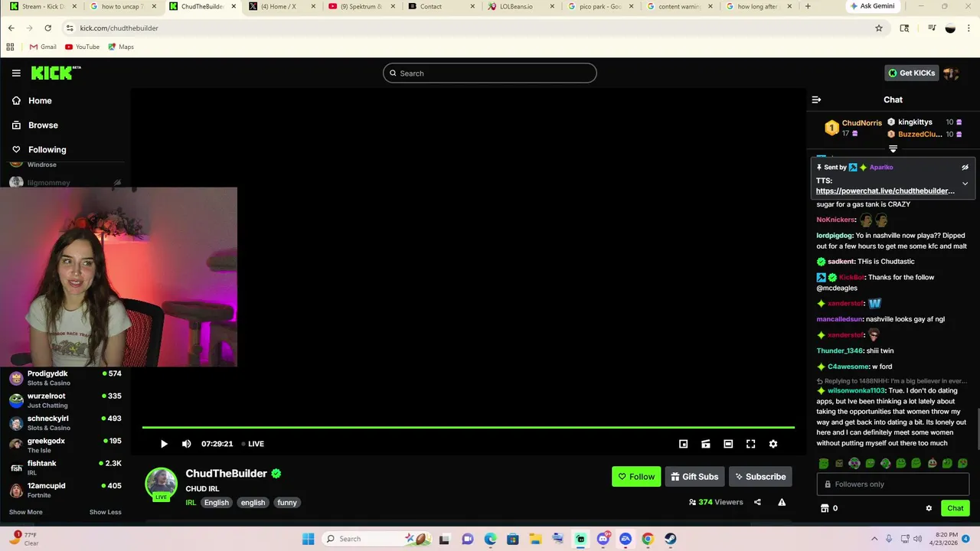Click Gift Subs button
This screenshot has height=551, width=980.
coord(694,477)
